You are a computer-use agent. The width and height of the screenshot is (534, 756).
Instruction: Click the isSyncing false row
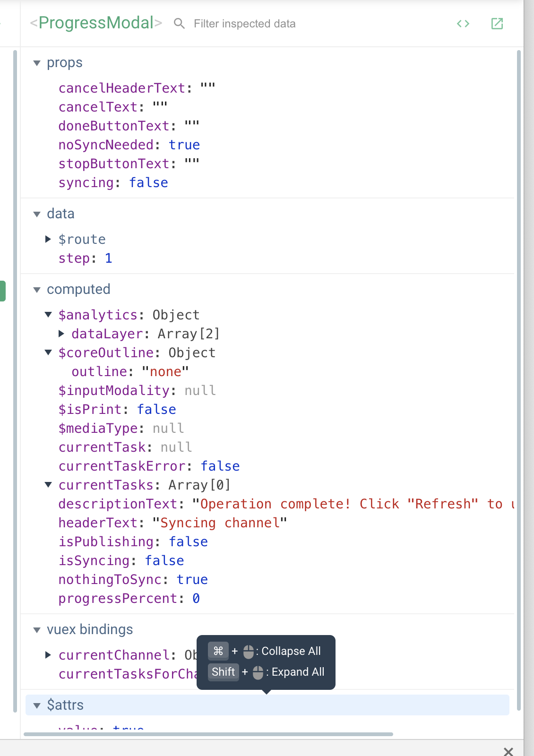point(121,560)
